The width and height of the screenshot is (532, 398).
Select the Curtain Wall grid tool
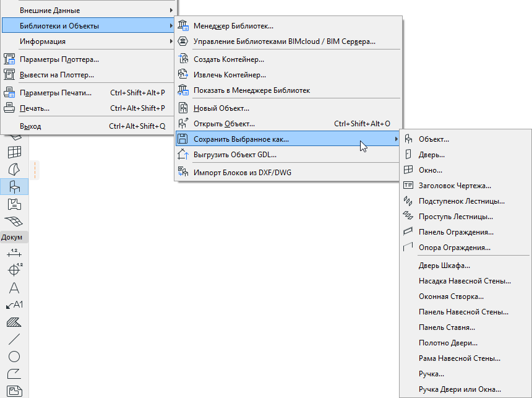(x=14, y=152)
